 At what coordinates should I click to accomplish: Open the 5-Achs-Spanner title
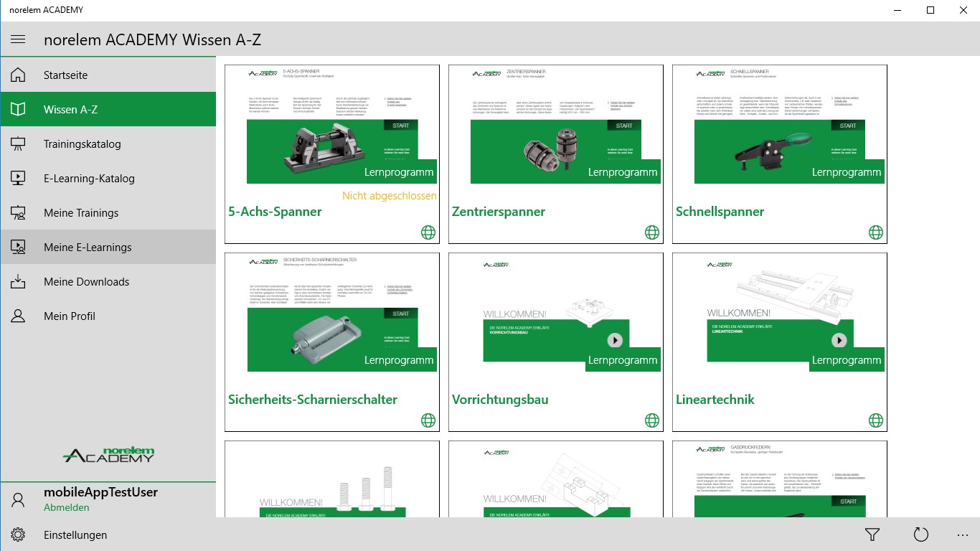(275, 212)
